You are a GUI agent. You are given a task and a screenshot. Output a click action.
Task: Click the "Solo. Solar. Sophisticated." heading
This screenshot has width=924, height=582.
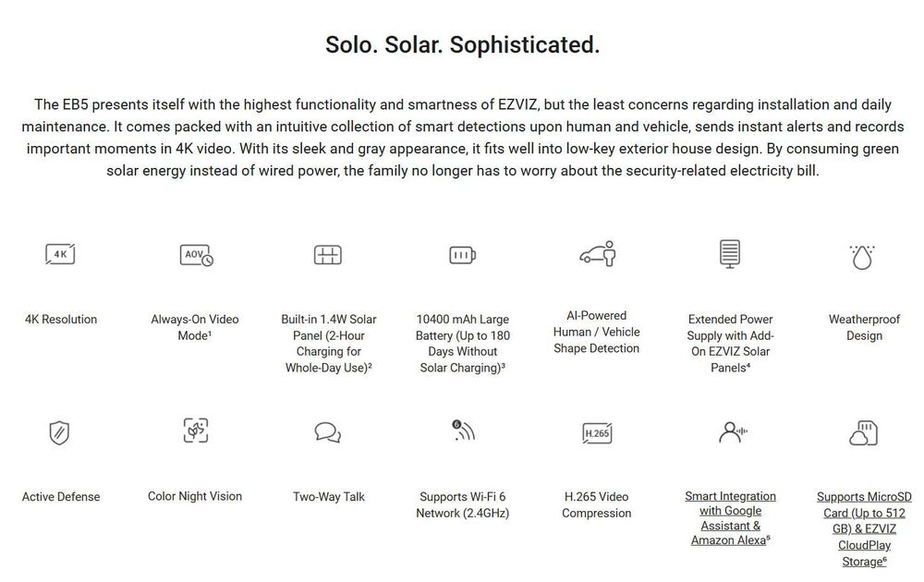pyautogui.click(x=462, y=44)
